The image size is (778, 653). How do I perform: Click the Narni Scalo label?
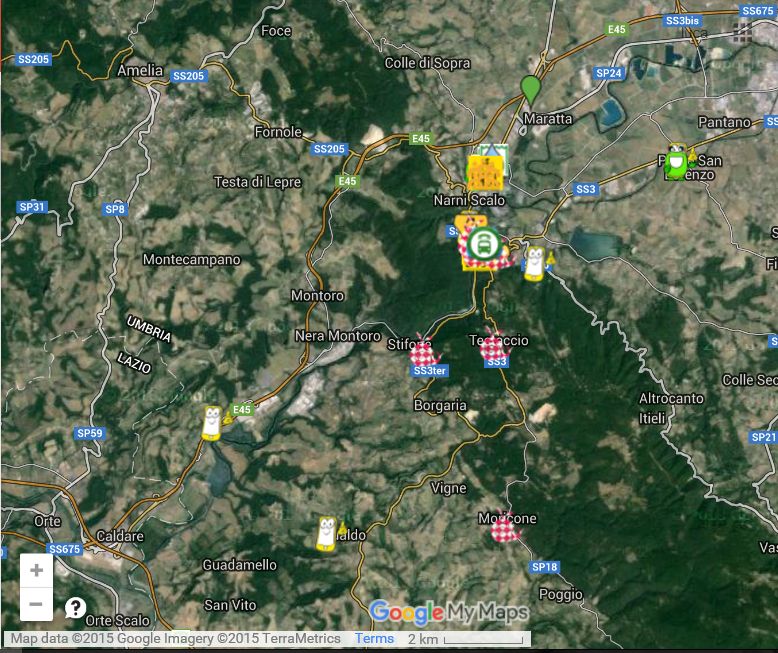pos(469,200)
